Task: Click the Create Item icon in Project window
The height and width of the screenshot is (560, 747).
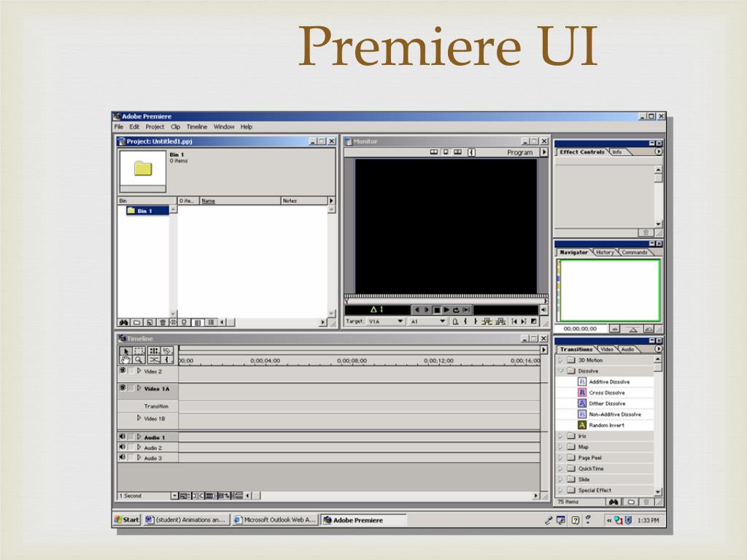Action: click(x=150, y=322)
